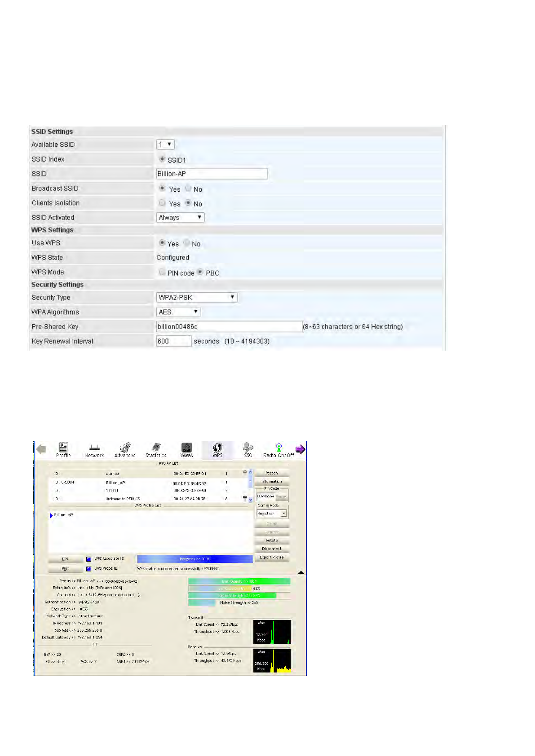Set Broadcast SSID to Yes
Image resolution: width=535 pixels, height=756 pixels.
click(x=162, y=188)
